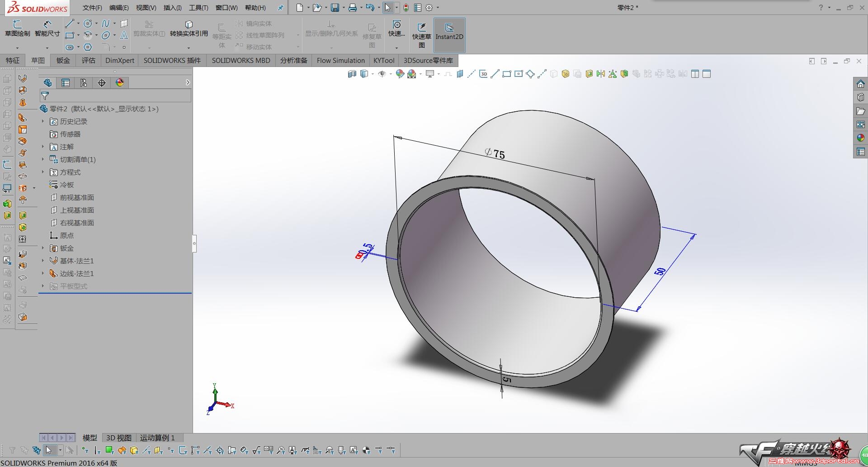Open the Options gear icon

pos(429,8)
